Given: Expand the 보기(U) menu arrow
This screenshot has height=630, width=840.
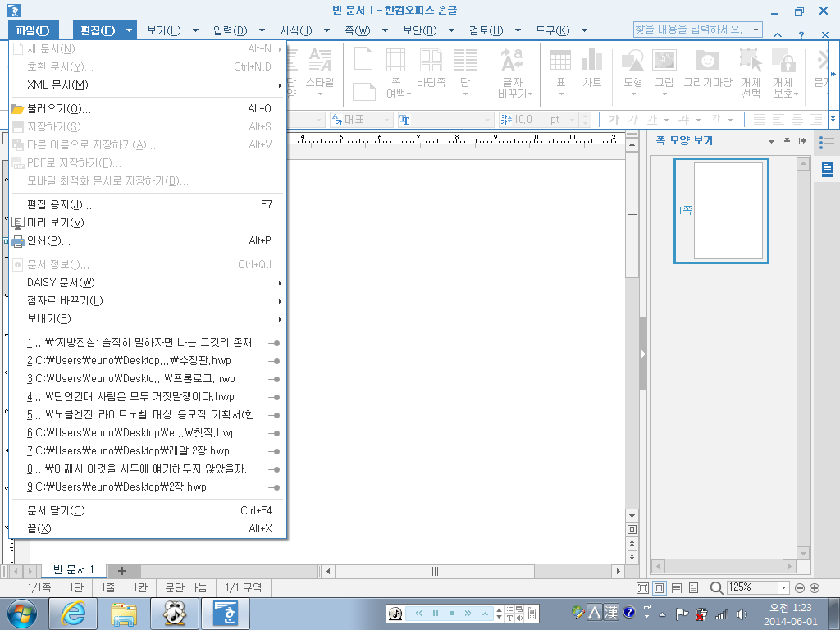Looking at the screenshot, I should pyautogui.click(x=195, y=30).
